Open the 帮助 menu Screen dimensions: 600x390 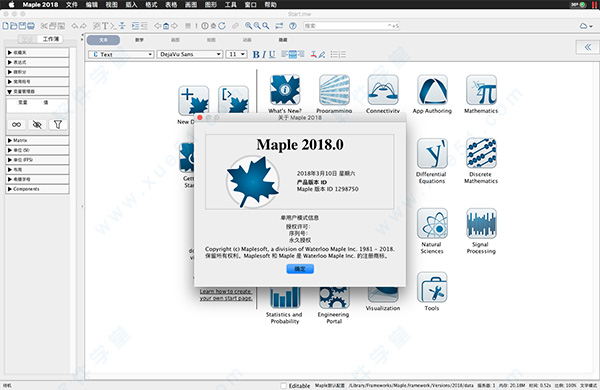pos(271,5)
